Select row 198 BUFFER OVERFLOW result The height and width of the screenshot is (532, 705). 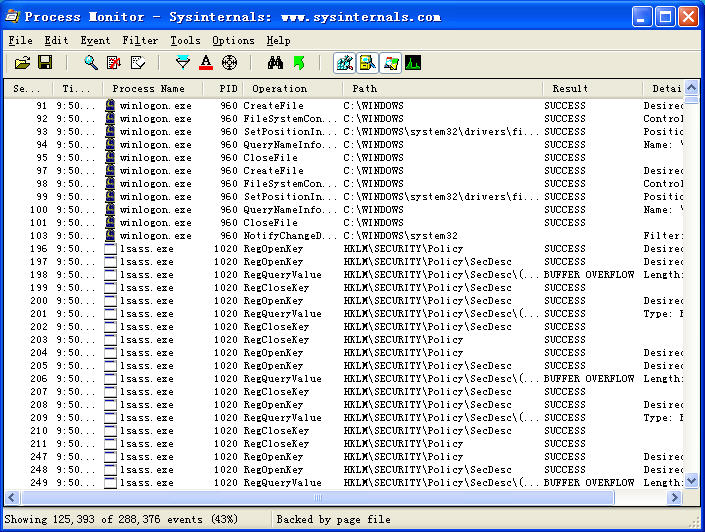[589, 275]
